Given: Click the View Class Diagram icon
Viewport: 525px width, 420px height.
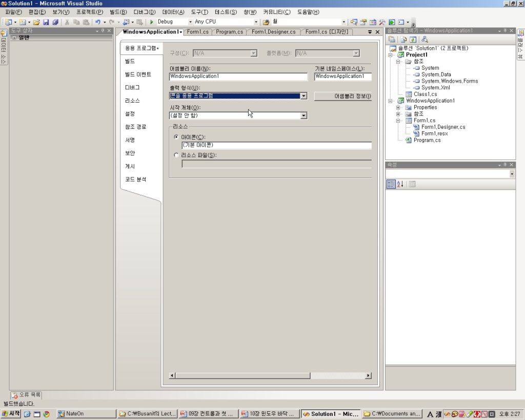Looking at the screenshot, I should 425,39.
